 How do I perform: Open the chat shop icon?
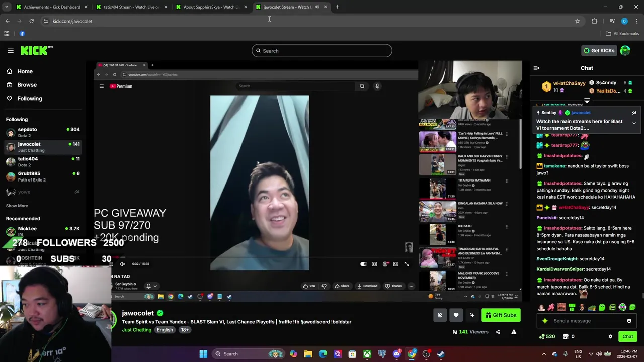(x=566, y=337)
